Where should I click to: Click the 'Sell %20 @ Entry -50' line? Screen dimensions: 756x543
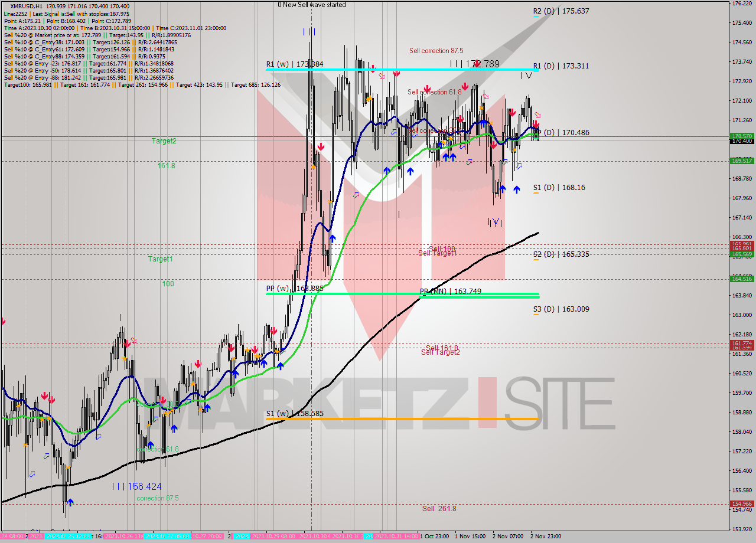point(89,70)
